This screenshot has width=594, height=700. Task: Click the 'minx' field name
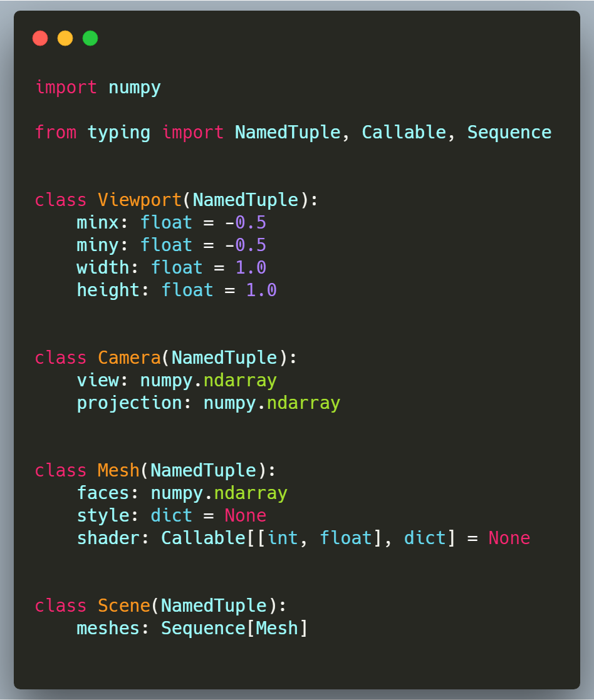98,222
